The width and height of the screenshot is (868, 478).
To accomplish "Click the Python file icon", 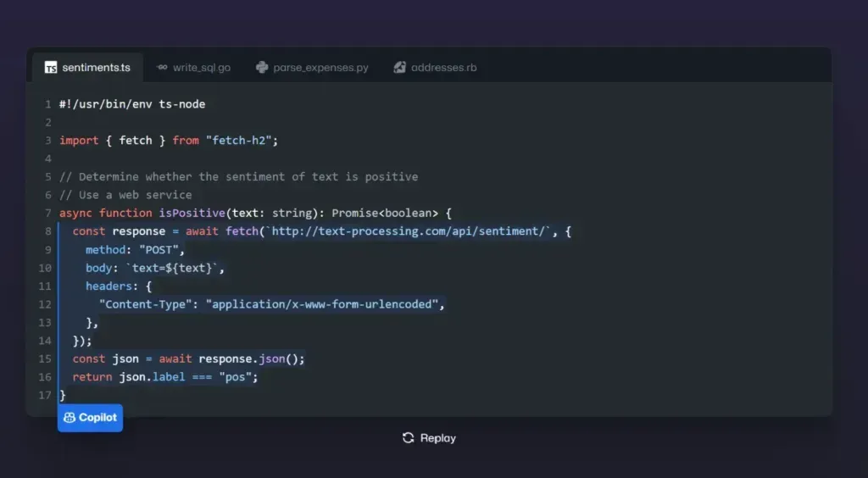I will pyautogui.click(x=262, y=68).
